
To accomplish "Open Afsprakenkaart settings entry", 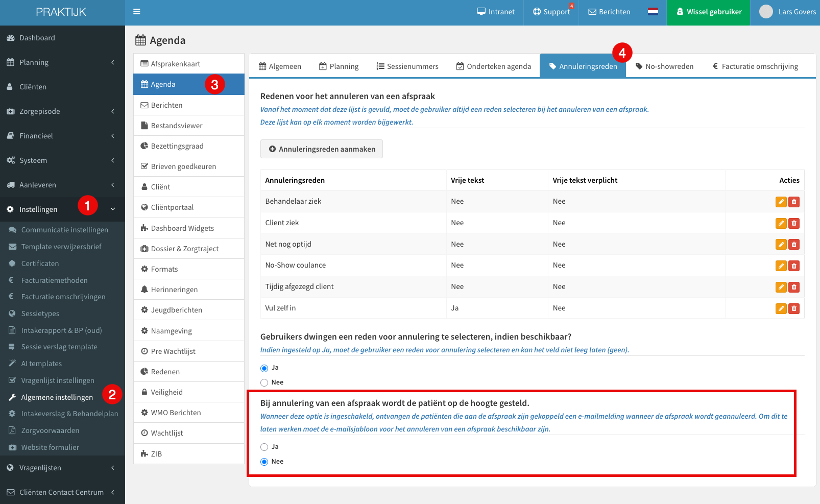I will [189, 64].
